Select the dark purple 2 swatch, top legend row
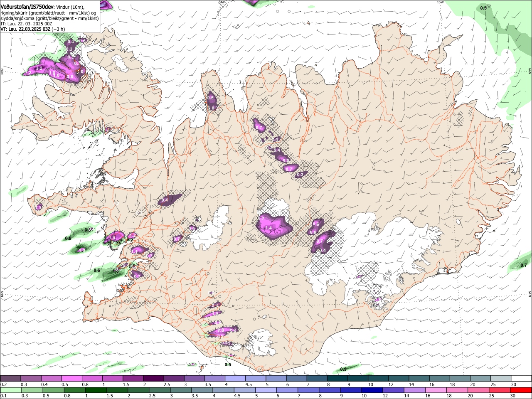The image size is (532, 399). (x=153, y=379)
